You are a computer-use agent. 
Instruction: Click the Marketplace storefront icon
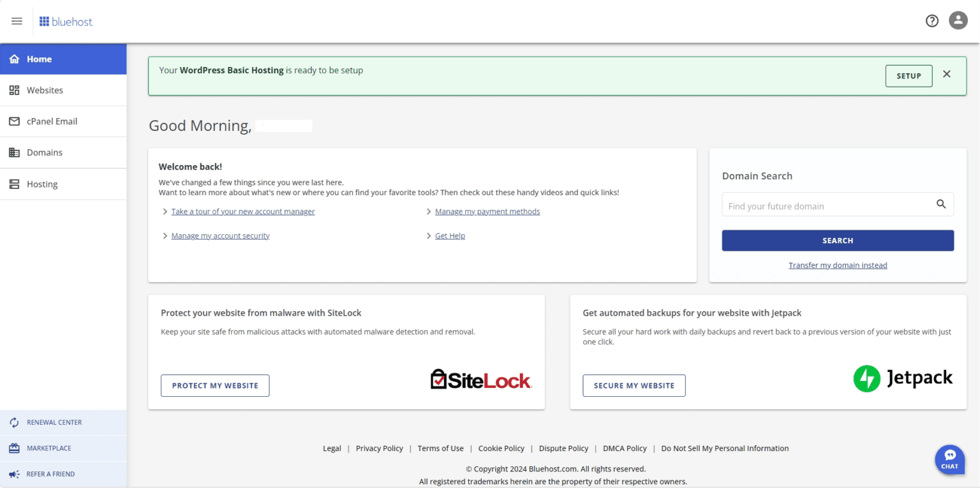click(x=13, y=448)
